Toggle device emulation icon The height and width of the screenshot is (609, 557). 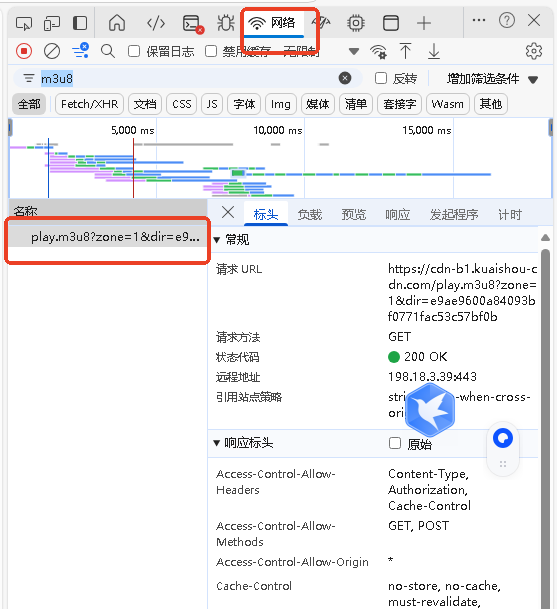(x=52, y=23)
